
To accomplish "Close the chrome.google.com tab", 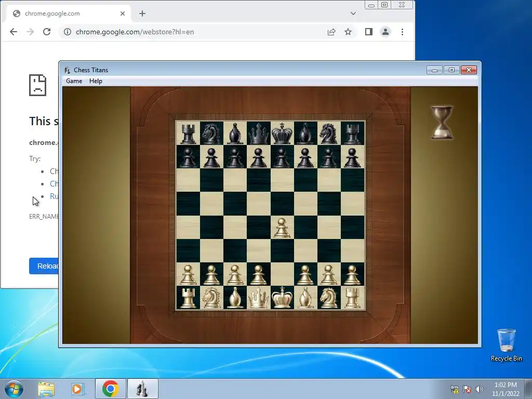I will [x=123, y=14].
